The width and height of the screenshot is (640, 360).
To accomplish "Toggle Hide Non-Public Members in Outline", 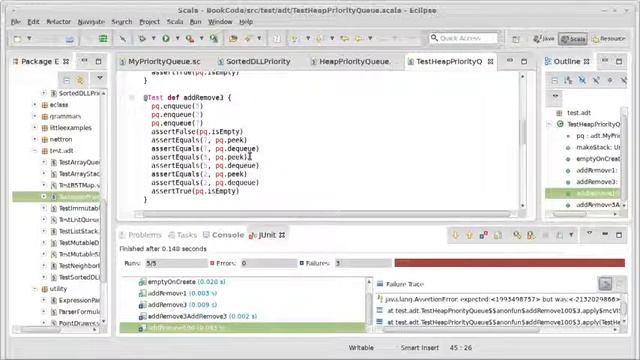I will [x=610, y=80].
